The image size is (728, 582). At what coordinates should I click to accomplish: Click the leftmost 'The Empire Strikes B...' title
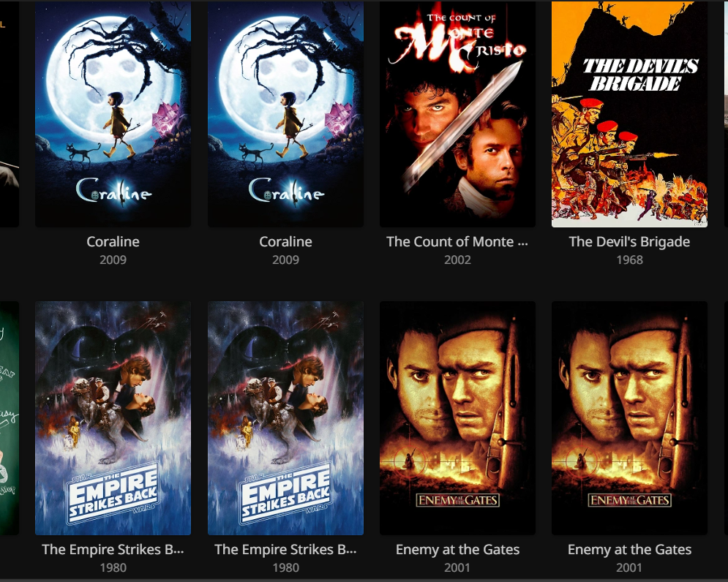point(113,550)
